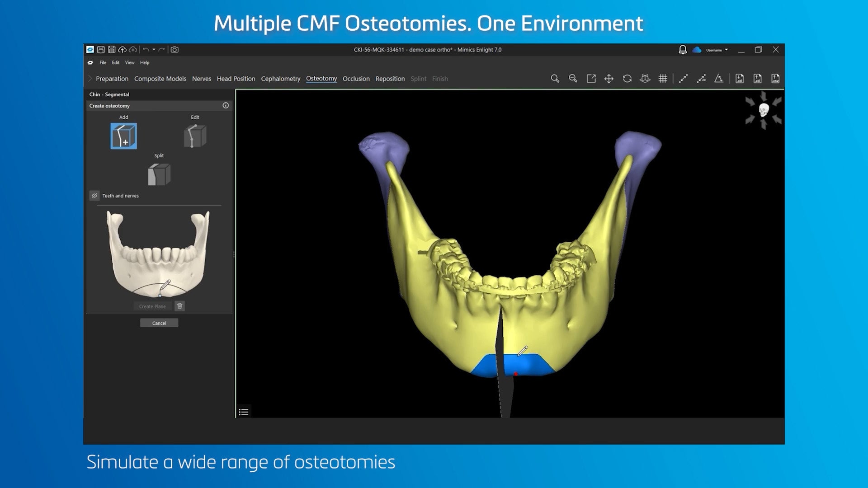The width and height of the screenshot is (868, 488).
Task: Activate the pan view tool
Action: click(609, 79)
